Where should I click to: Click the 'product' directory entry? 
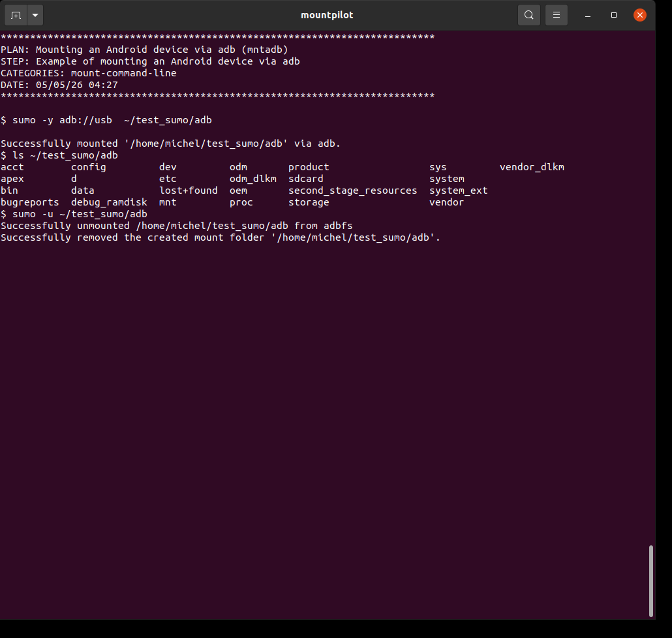pyautogui.click(x=309, y=167)
